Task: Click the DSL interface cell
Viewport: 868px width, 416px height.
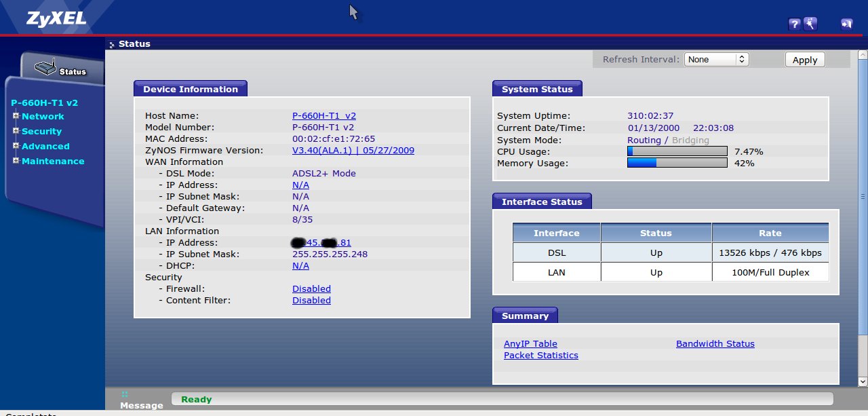Action: pyautogui.click(x=557, y=252)
